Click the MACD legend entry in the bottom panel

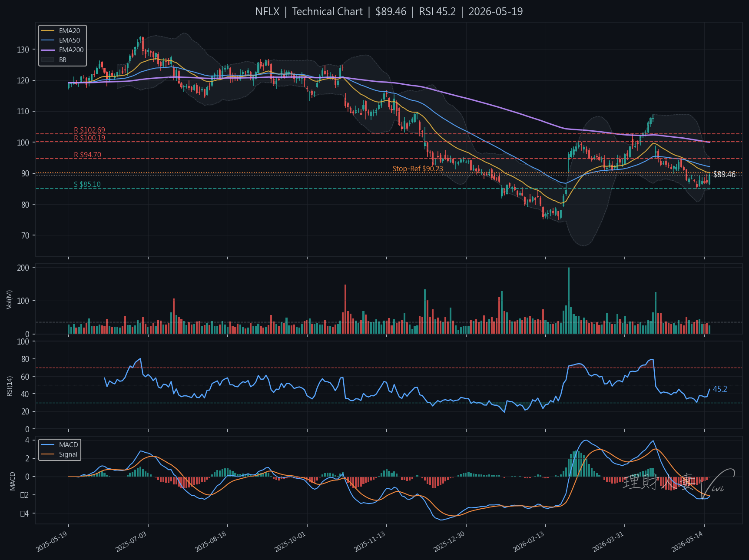point(60,445)
